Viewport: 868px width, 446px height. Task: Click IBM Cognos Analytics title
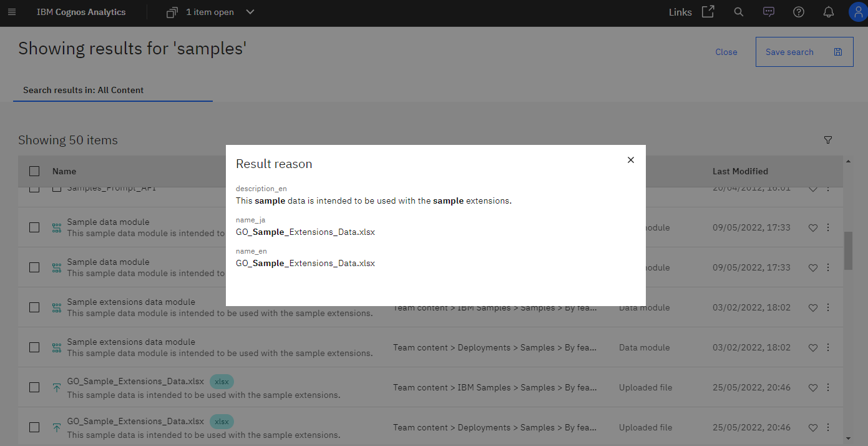point(81,12)
